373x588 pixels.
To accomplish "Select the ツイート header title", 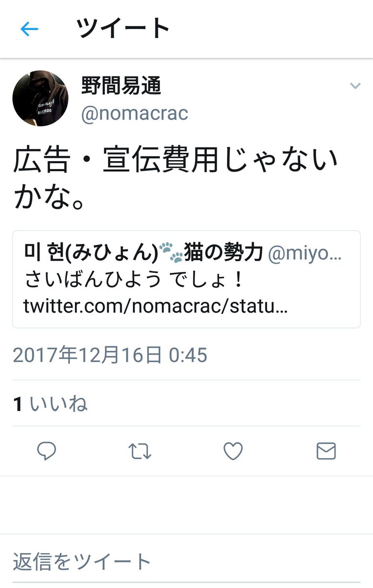I will (x=123, y=29).
